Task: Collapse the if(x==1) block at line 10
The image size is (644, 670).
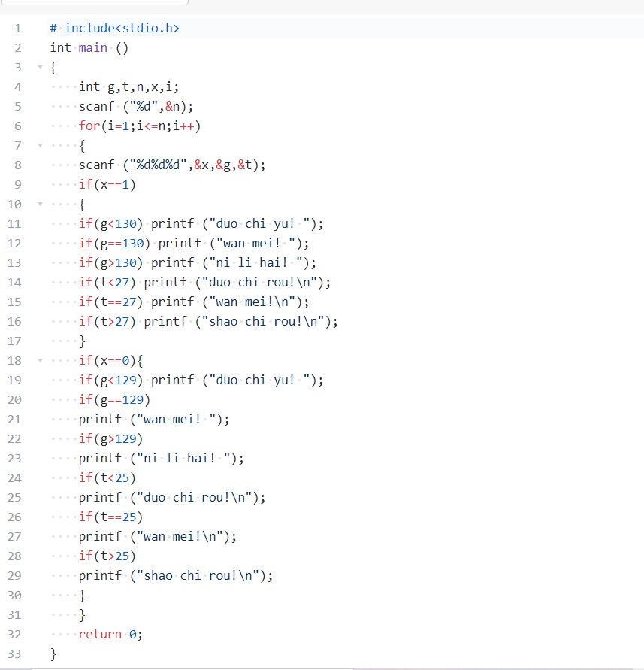Action: coord(40,204)
